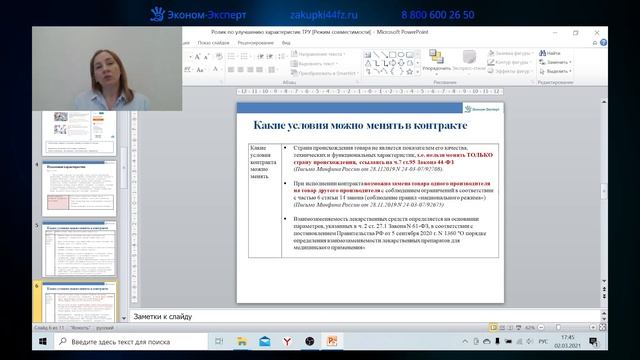Open Yandex browser from taskbar

pyautogui.click(x=287, y=341)
